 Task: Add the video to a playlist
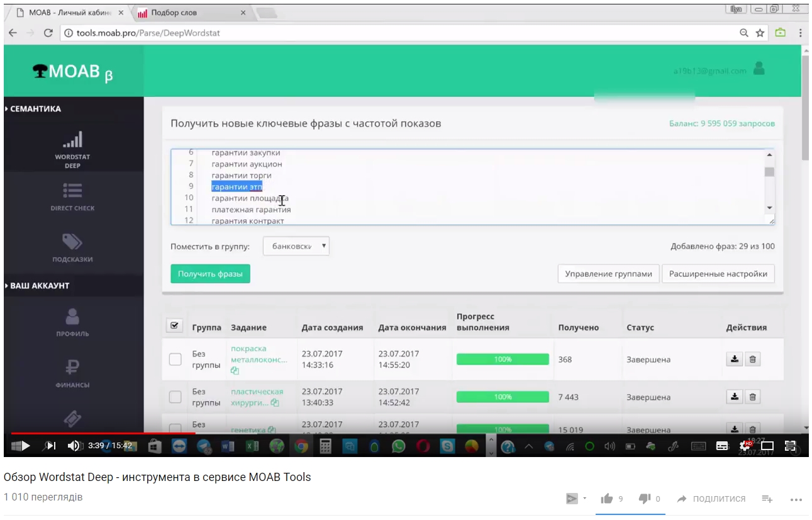pos(767,499)
